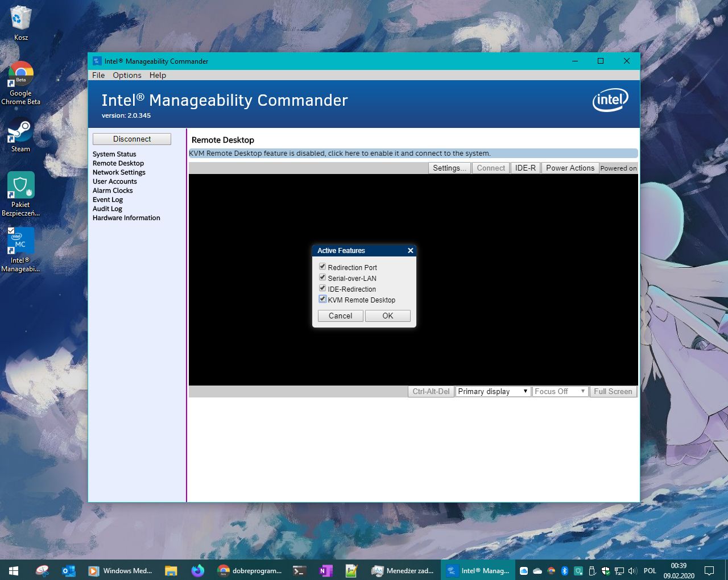Switch to Chrome dobreprogramy taskbar window
Viewport: 728px width, 580px height.
pyautogui.click(x=250, y=570)
